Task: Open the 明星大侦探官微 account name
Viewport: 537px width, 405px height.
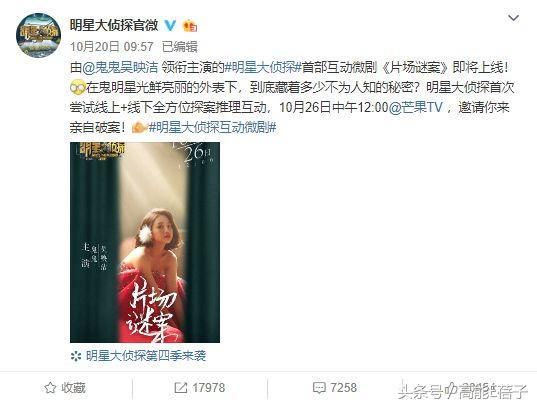Action: [114, 25]
